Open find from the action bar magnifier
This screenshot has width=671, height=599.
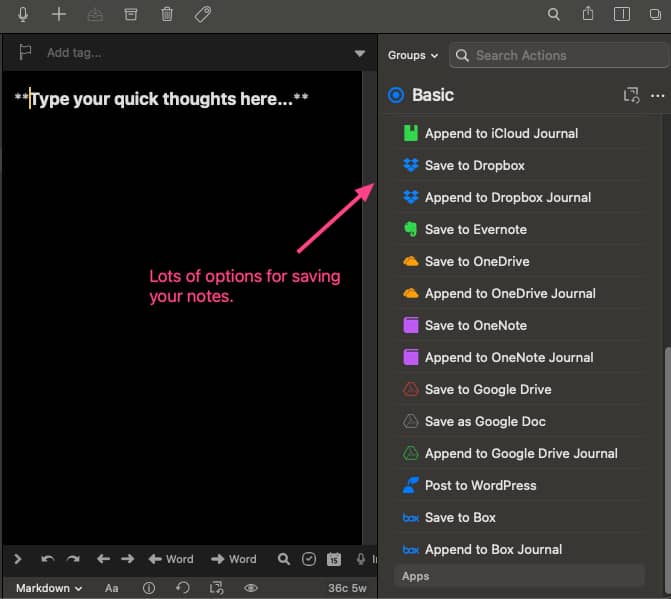pyautogui.click(x=283, y=559)
